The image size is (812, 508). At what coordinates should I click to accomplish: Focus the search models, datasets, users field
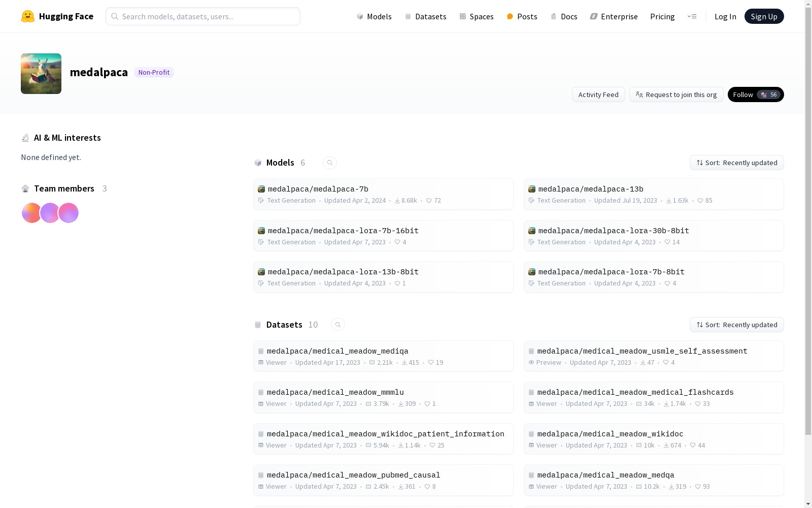click(203, 16)
